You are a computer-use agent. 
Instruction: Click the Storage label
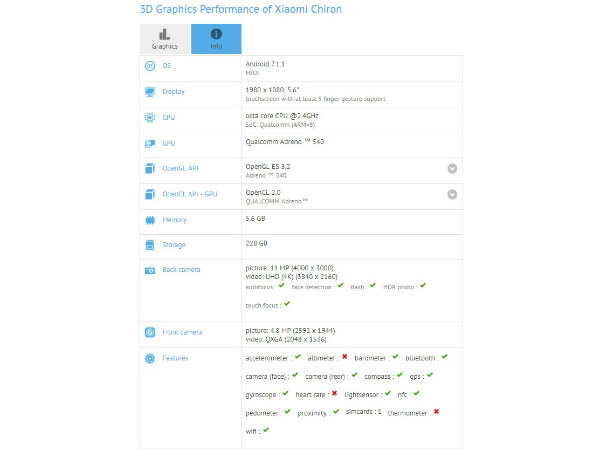174,245
